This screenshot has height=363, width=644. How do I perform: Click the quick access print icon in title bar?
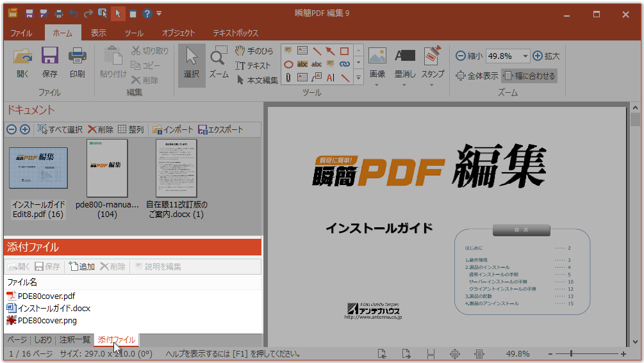click(59, 13)
